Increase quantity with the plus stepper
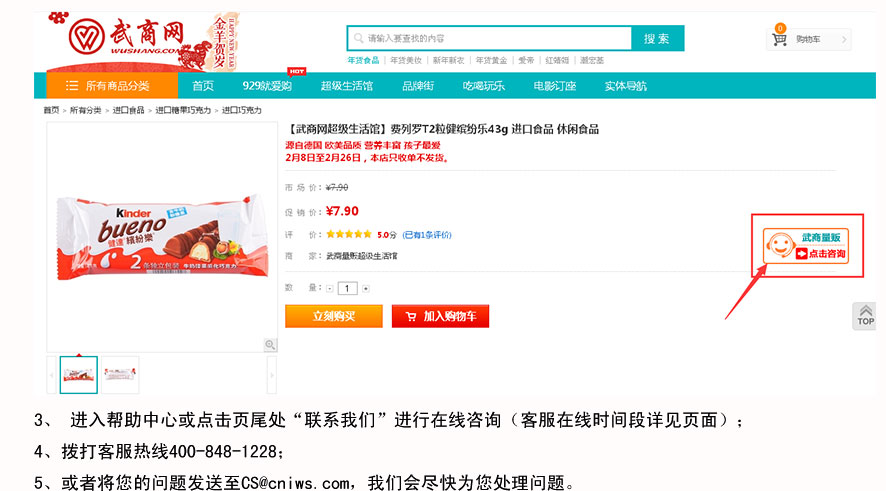The width and height of the screenshot is (886, 491). 366,289
